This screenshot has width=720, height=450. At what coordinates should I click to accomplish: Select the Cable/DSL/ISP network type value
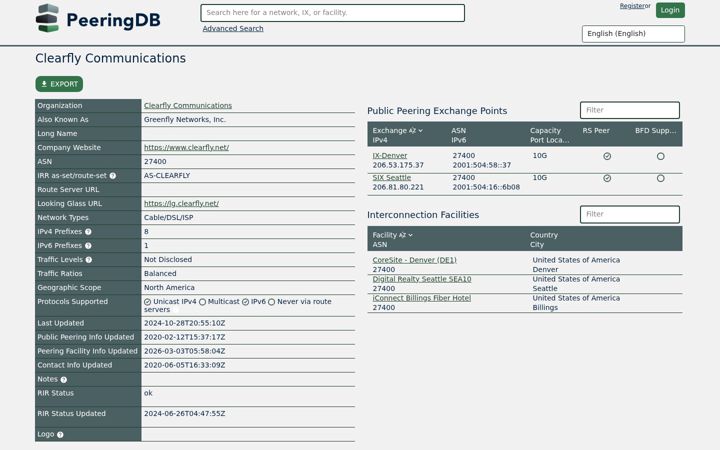point(169,218)
